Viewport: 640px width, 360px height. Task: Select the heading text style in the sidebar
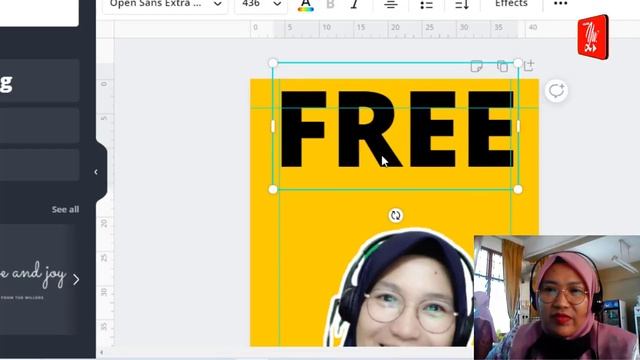tap(40, 81)
